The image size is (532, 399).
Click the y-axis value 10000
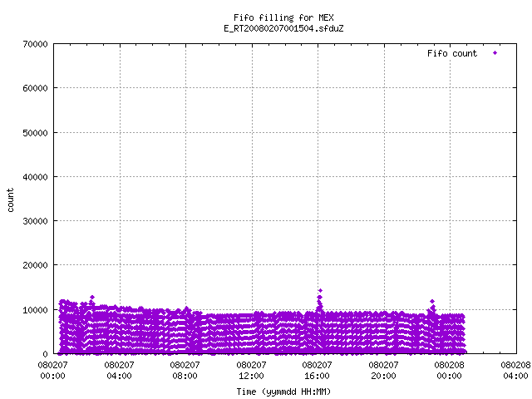(35, 310)
